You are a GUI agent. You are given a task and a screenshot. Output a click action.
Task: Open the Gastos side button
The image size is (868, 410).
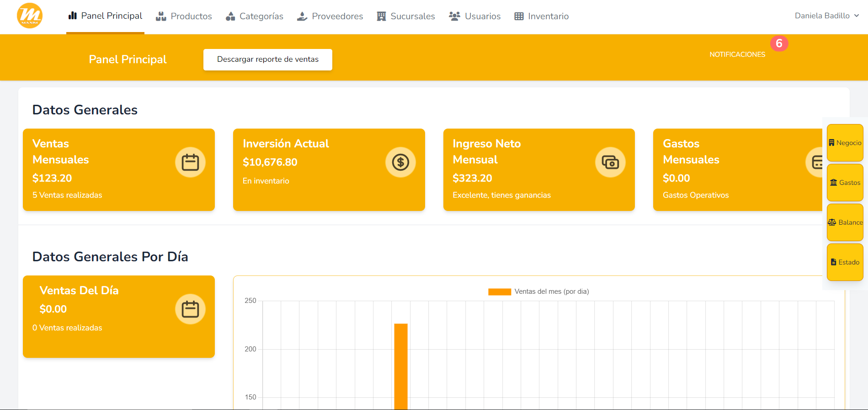click(x=845, y=183)
